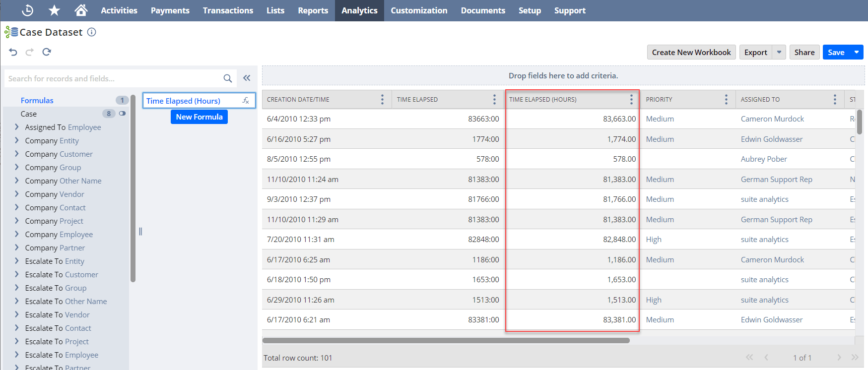Open Assigned To column options menu

click(835, 100)
